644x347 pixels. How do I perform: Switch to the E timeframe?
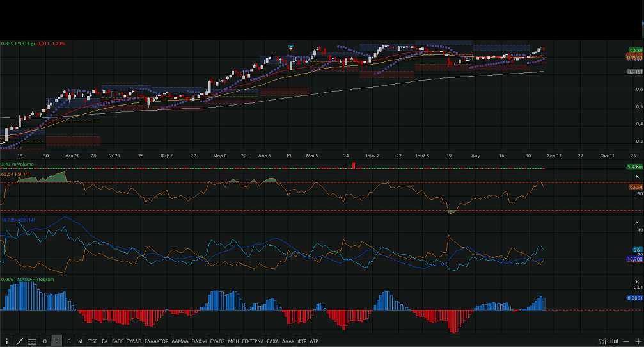coord(68,341)
